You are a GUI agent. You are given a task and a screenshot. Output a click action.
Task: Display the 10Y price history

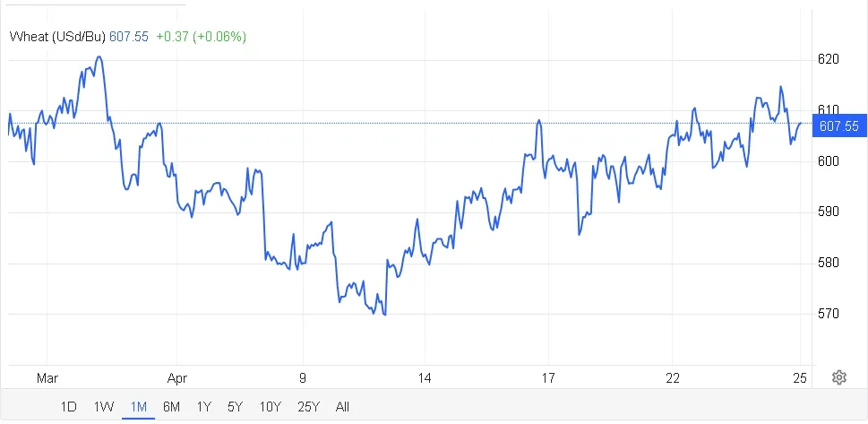pyautogui.click(x=270, y=407)
